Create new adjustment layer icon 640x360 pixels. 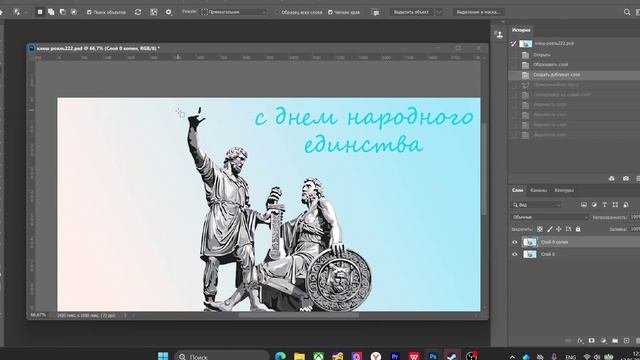(x=603, y=341)
